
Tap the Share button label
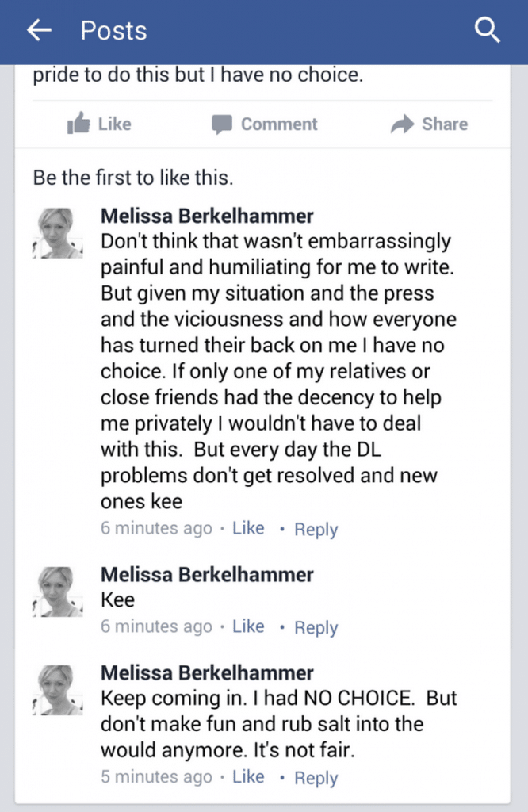[445, 124]
